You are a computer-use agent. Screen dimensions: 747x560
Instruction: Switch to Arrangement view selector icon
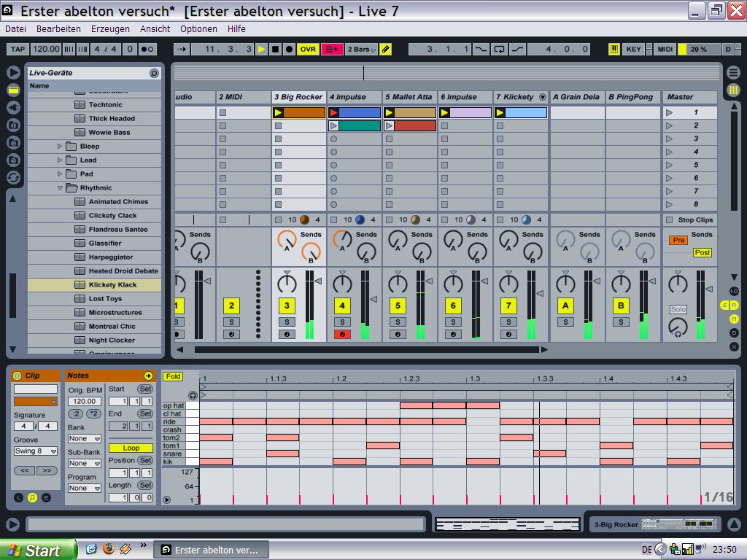click(733, 73)
